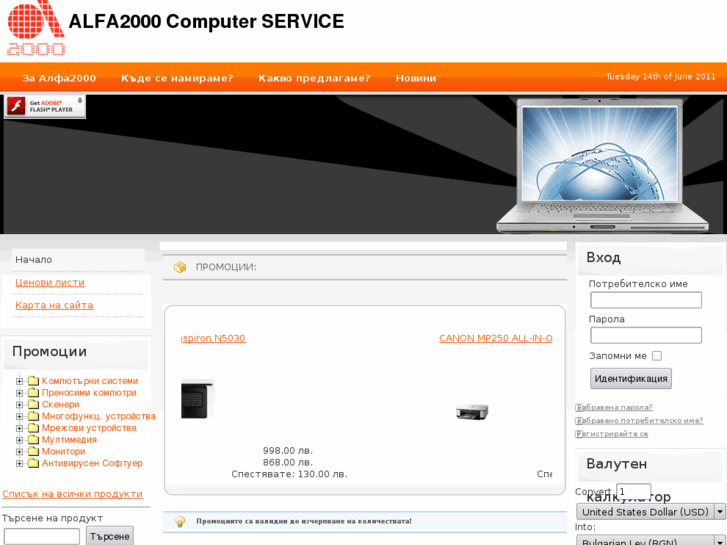Focus the Парола input field
Viewport: 727px width, 545px height.
pyautogui.click(x=646, y=335)
